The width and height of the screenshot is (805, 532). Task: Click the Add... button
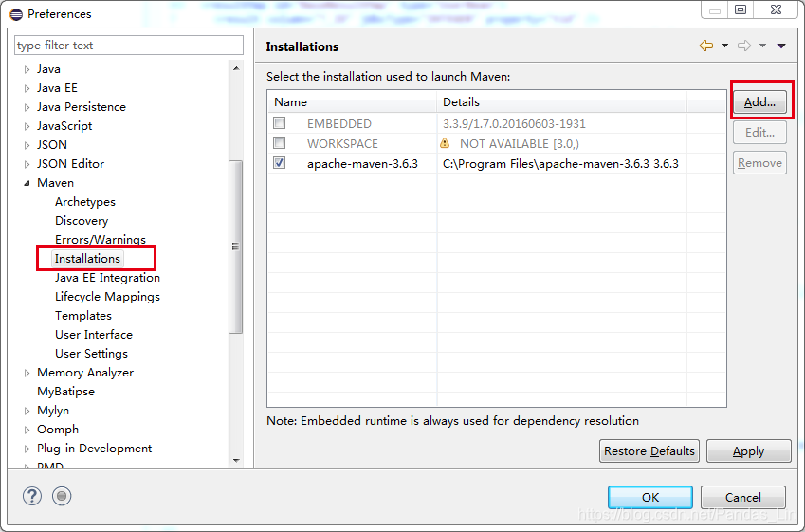759,102
